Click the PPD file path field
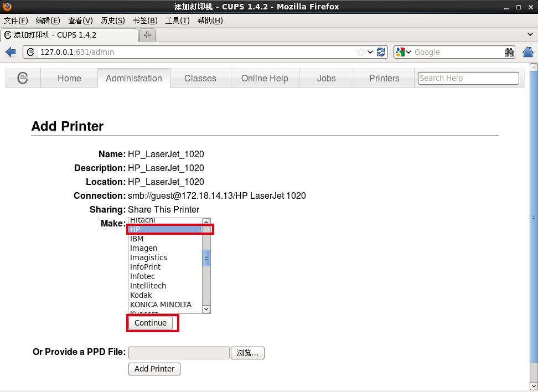 click(179, 353)
